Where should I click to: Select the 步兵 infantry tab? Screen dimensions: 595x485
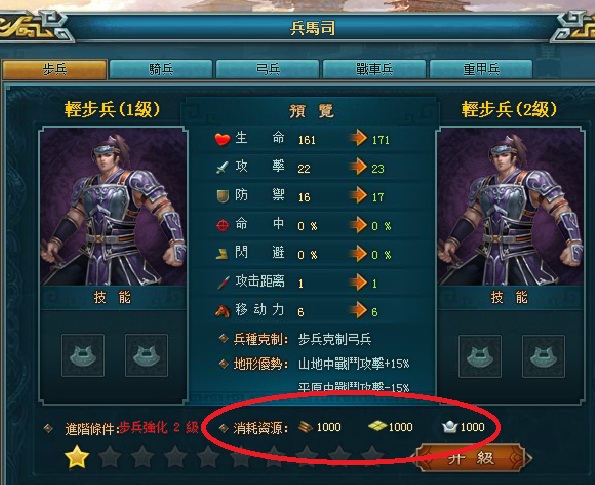click(x=55, y=69)
